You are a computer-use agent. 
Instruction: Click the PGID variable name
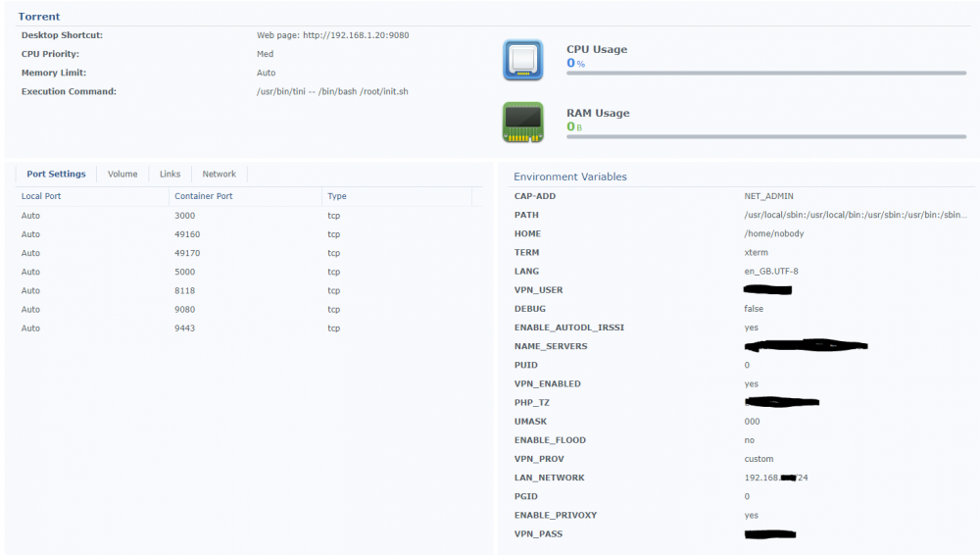(x=525, y=496)
